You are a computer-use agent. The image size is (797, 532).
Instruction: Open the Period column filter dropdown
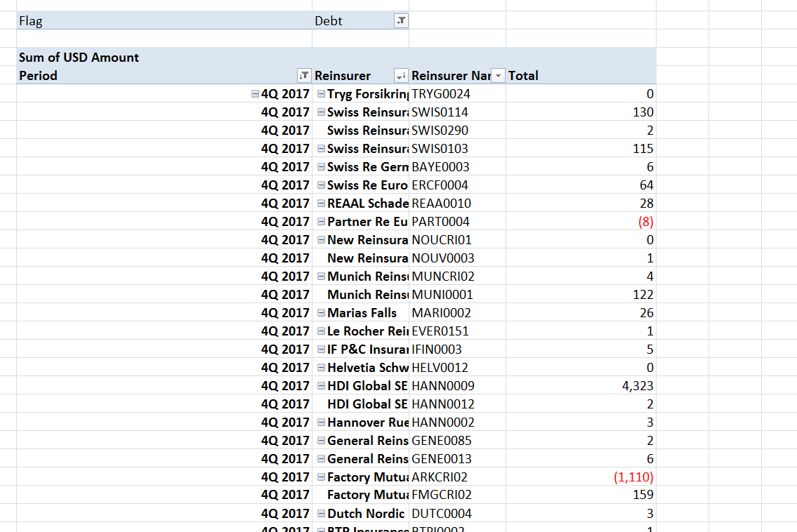click(x=304, y=76)
